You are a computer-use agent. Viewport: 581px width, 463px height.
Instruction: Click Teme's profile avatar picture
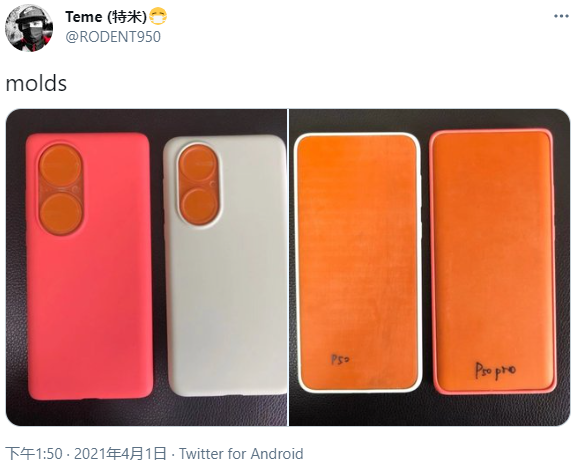(x=29, y=28)
